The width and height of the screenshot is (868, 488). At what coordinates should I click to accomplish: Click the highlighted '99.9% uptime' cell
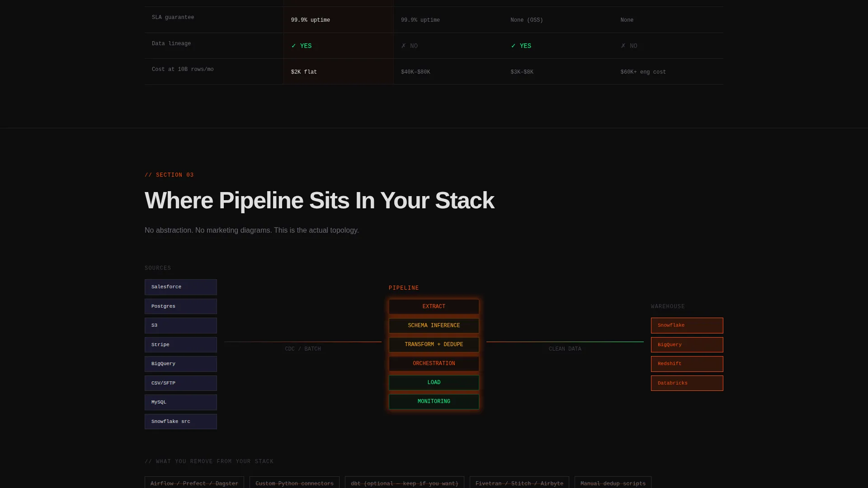[x=338, y=20]
